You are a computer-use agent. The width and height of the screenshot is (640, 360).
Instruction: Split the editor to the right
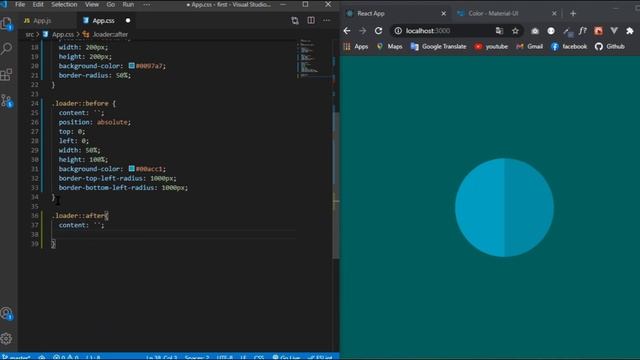coord(311,20)
